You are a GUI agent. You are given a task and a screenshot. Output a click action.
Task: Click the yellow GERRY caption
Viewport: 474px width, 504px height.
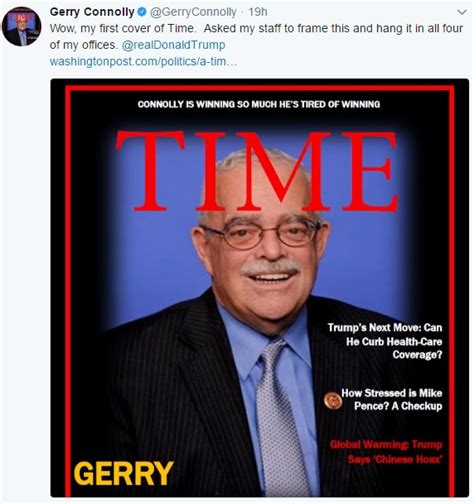(124, 473)
